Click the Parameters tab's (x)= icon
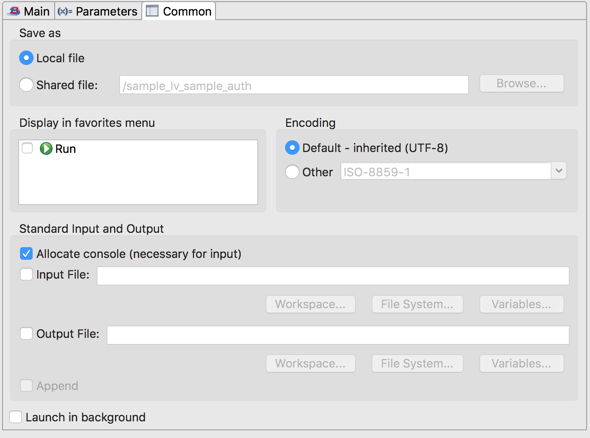 (x=65, y=11)
